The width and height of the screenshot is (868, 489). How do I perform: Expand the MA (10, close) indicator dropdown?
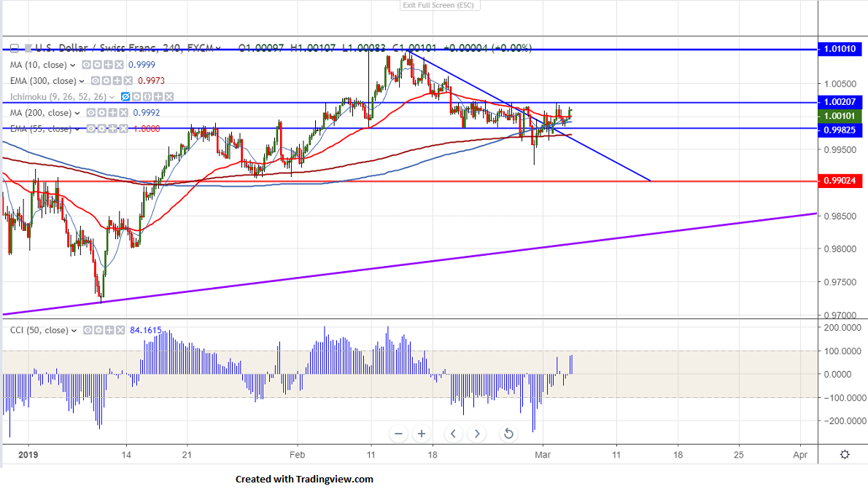[72, 66]
